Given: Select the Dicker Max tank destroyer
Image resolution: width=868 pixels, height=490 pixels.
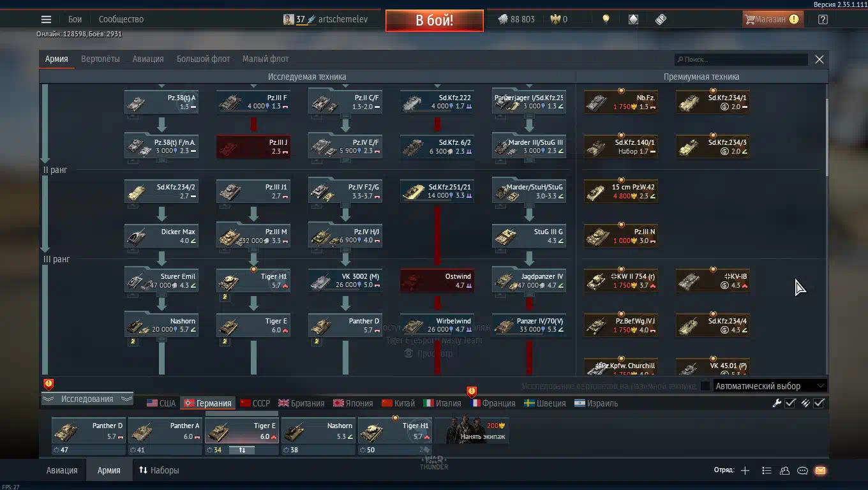Looking at the screenshot, I should pos(161,236).
